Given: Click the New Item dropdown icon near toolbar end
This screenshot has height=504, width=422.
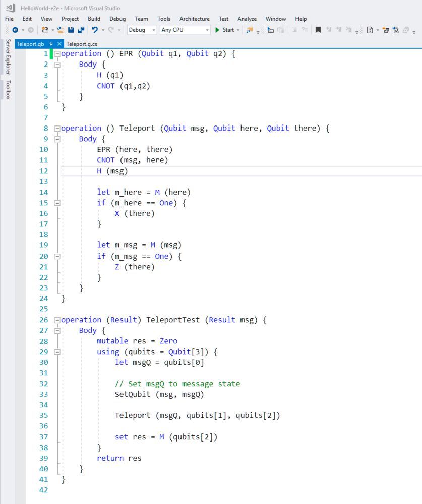Looking at the screenshot, I should pyautogui.click(x=377, y=30).
